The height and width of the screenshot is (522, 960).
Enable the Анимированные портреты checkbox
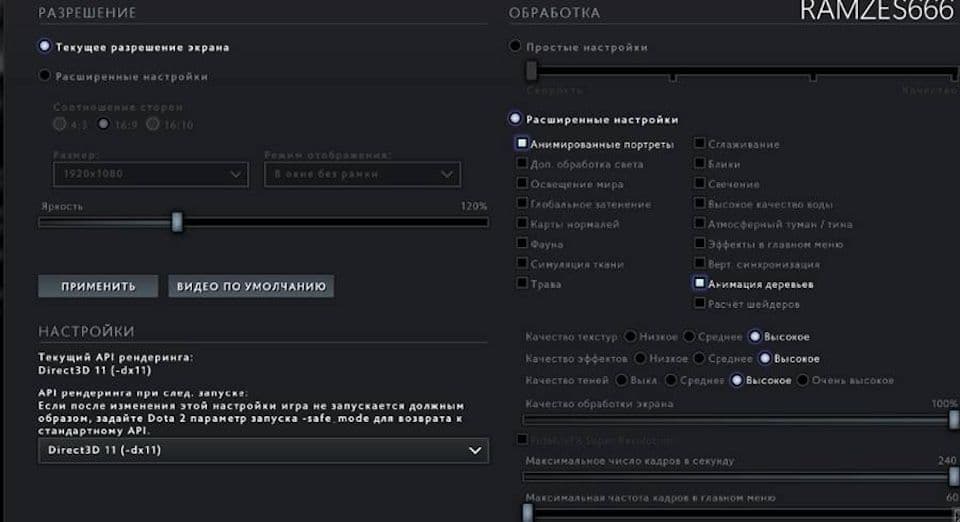(522, 144)
